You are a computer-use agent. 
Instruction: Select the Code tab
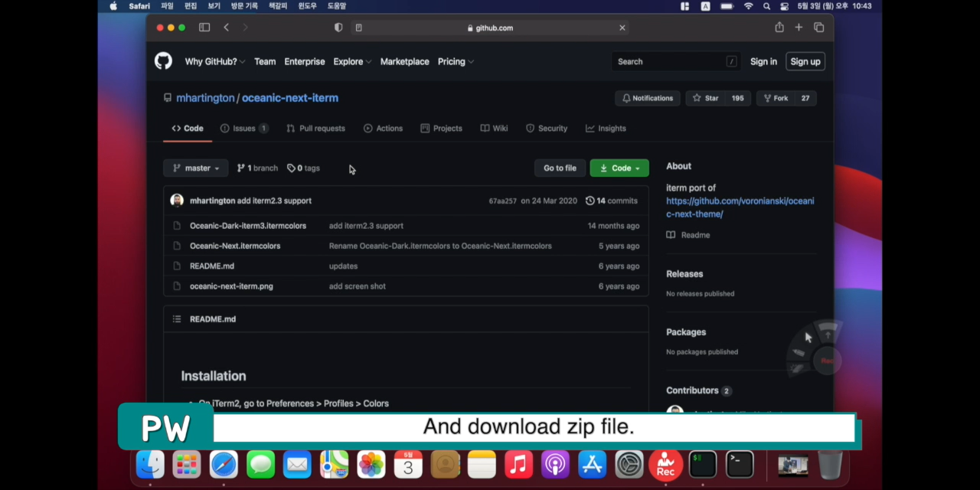[x=188, y=129]
